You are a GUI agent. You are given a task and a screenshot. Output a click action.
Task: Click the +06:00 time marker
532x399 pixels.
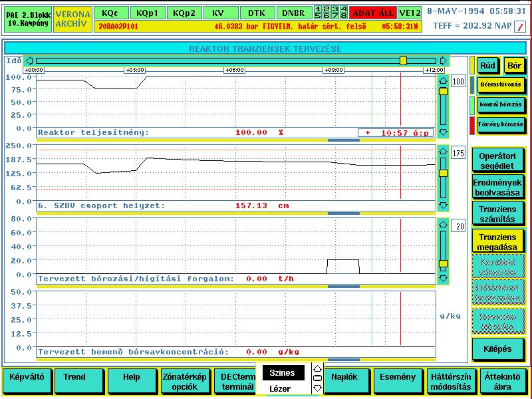tap(235, 70)
